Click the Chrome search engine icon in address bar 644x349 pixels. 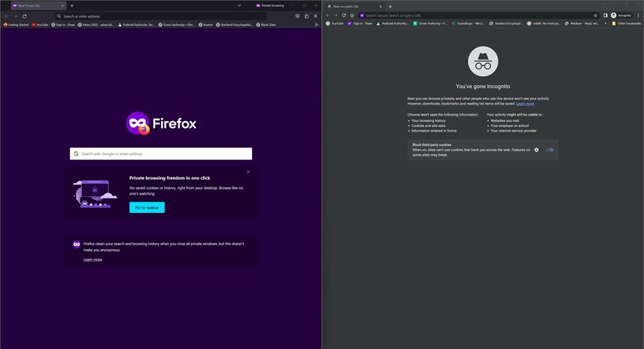362,16
